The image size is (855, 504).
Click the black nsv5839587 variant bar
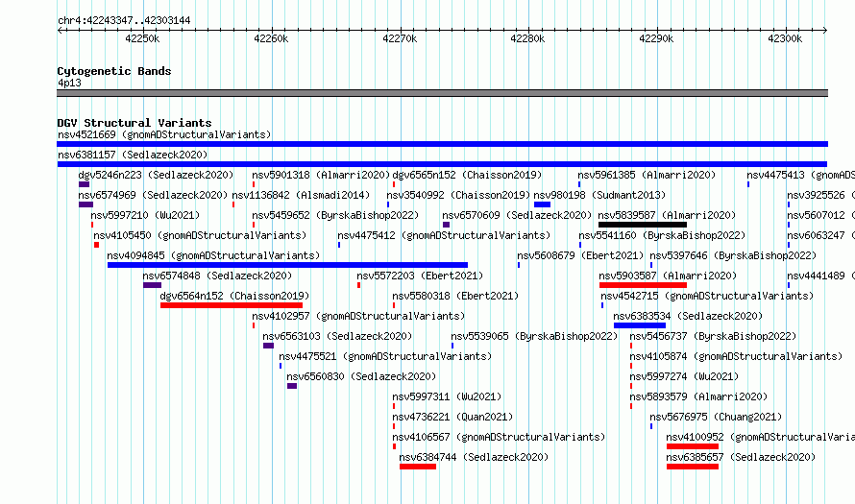point(643,225)
